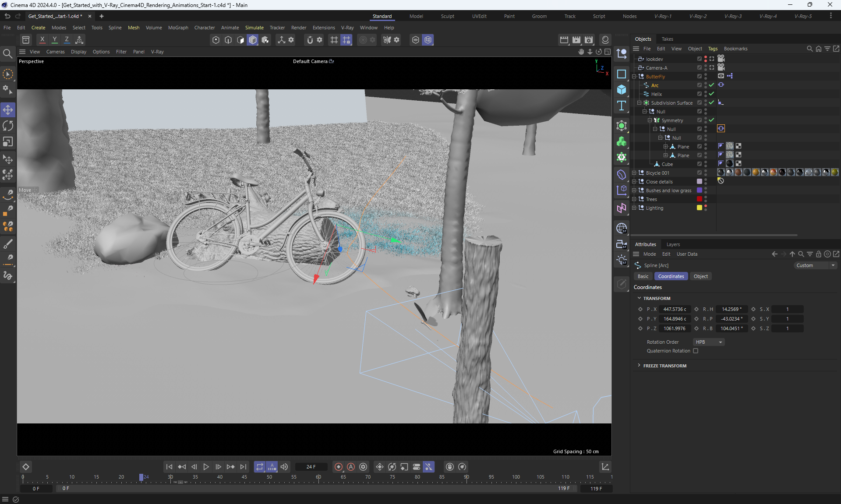
Task: Open the Rotation Order HPB dropdown
Action: tap(709, 342)
